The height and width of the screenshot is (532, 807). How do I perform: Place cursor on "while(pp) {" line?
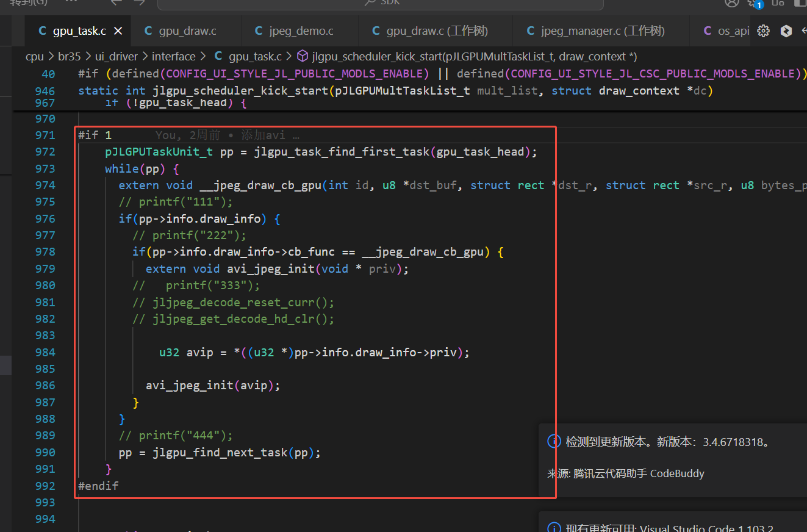click(142, 169)
